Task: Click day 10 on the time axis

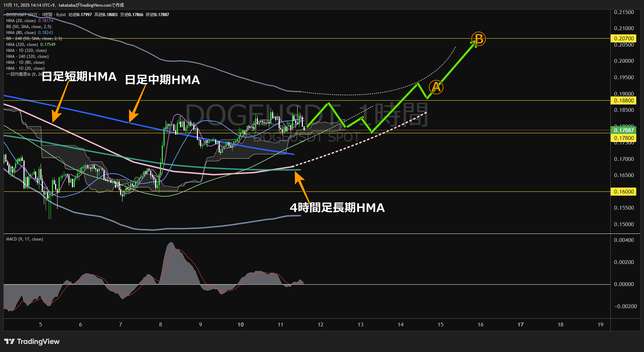Action: click(x=241, y=325)
